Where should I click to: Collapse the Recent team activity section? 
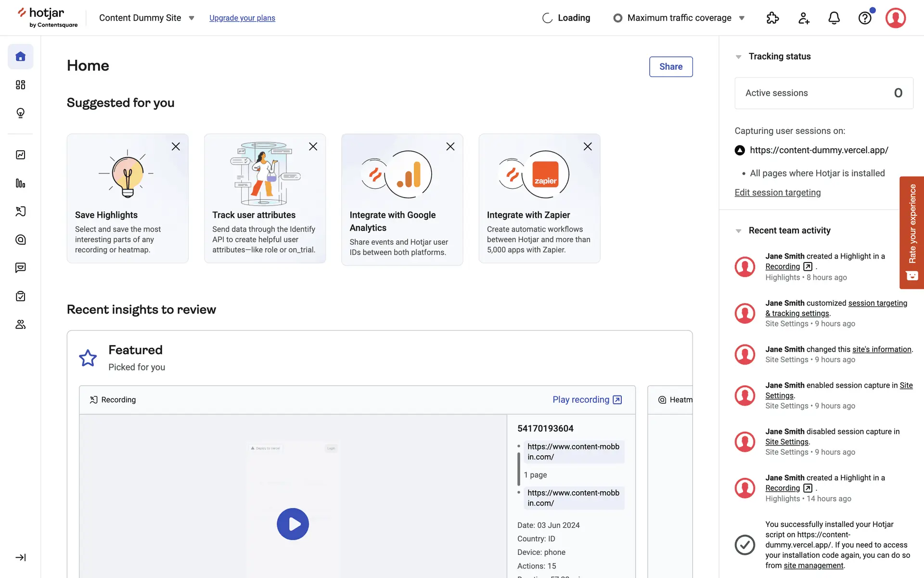[738, 231]
